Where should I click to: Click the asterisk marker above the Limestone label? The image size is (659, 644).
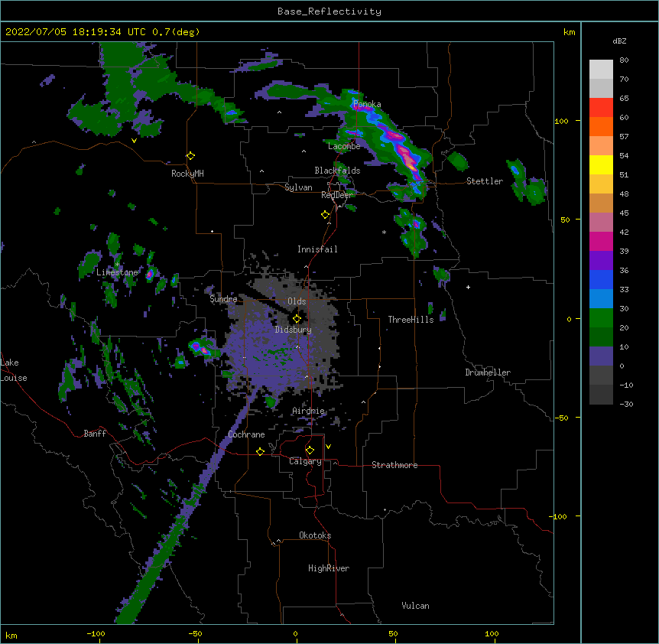[x=117, y=265]
